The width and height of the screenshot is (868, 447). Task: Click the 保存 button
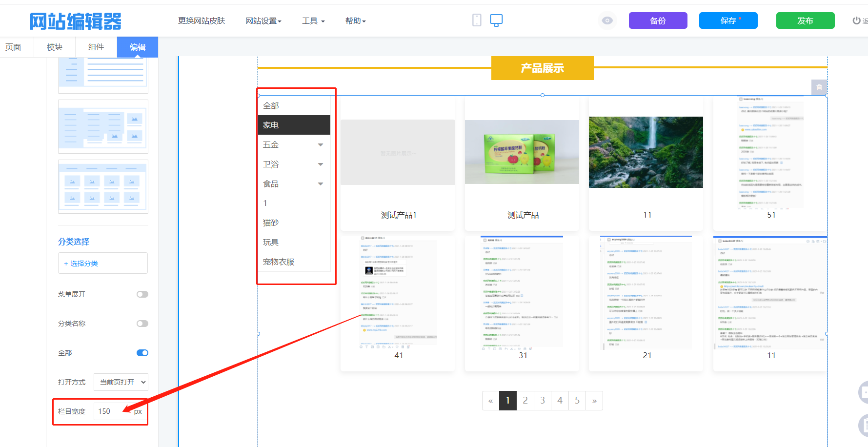pyautogui.click(x=728, y=20)
